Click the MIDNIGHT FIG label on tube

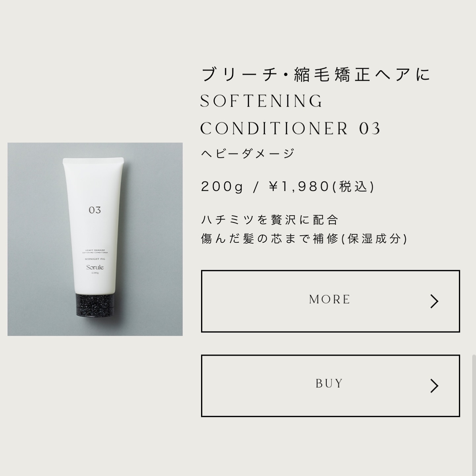point(95,259)
